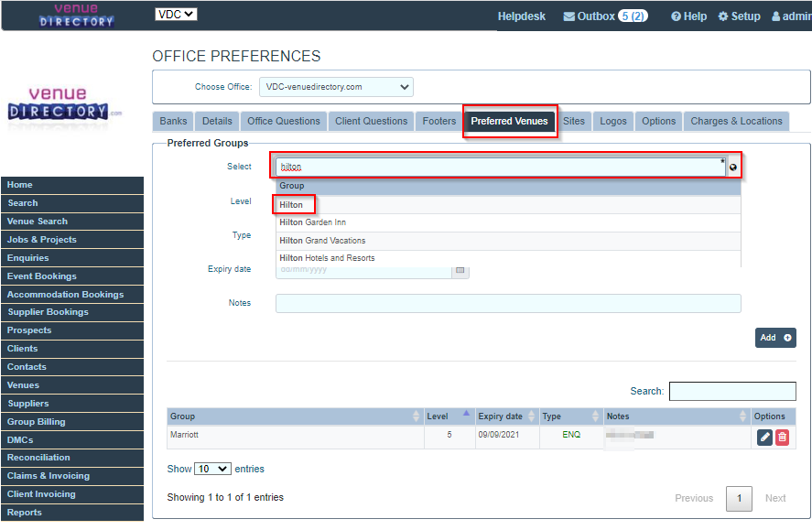The width and height of the screenshot is (812, 530).
Task: Switch to the Sites tab
Action: [x=574, y=121]
